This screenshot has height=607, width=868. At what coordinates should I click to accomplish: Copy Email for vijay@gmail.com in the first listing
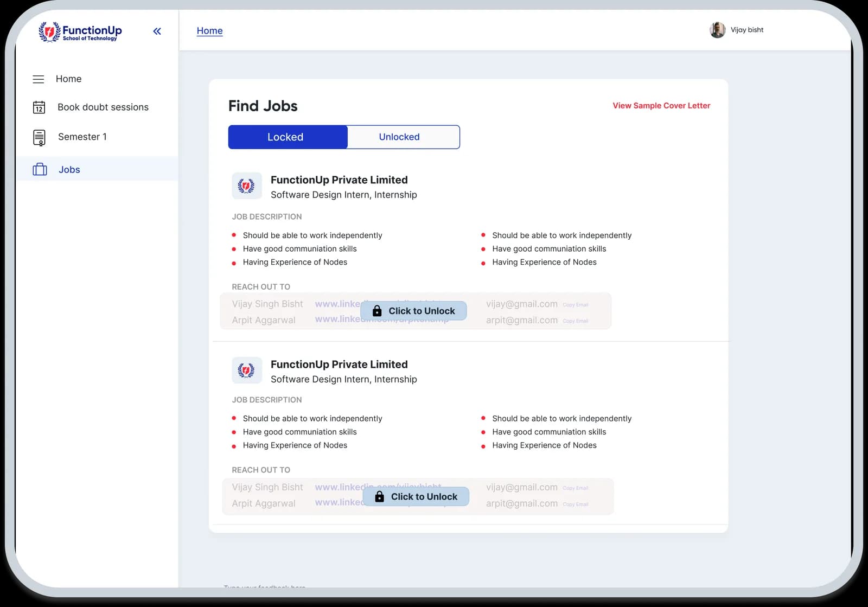coord(576,305)
